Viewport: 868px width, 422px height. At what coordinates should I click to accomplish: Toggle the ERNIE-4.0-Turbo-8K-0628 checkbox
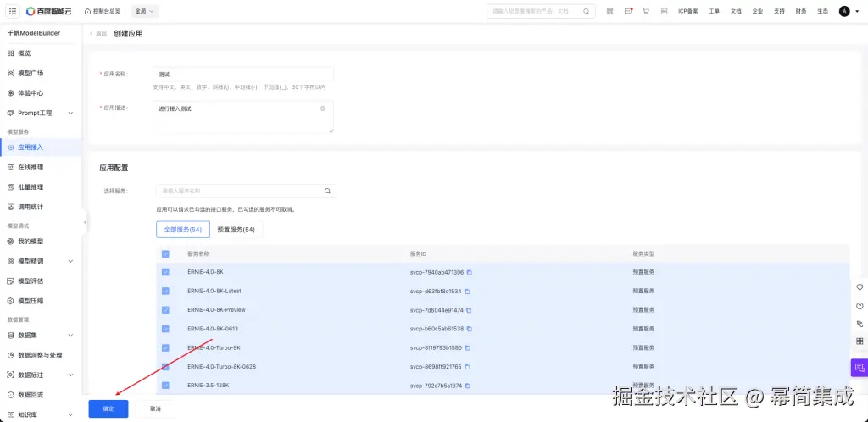(x=165, y=367)
